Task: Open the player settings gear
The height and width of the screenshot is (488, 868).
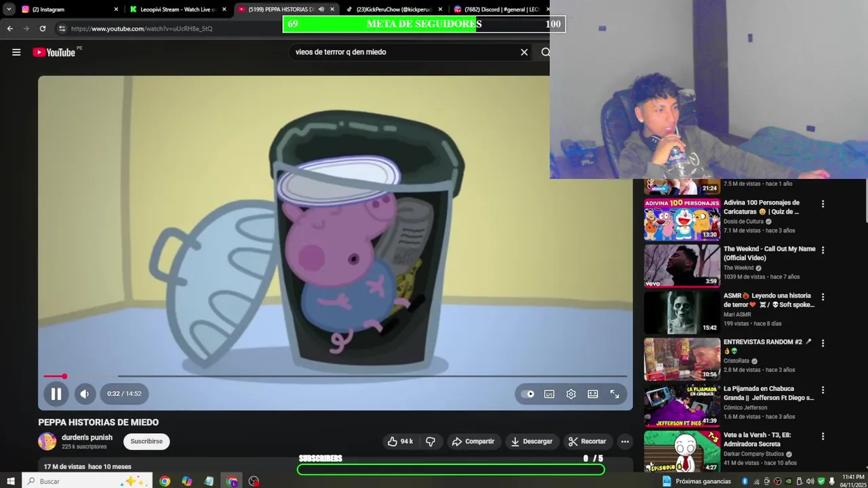Action: (x=571, y=394)
